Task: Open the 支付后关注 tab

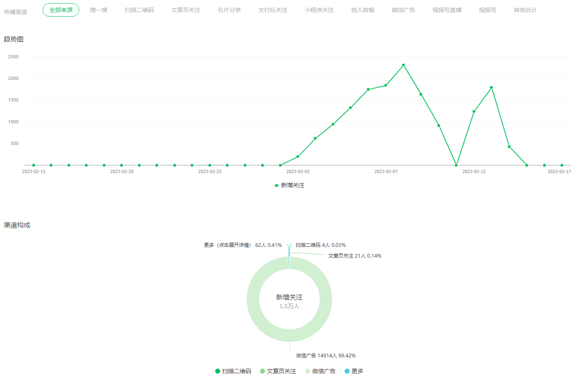Action: pyautogui.click(x=273, y=10)
